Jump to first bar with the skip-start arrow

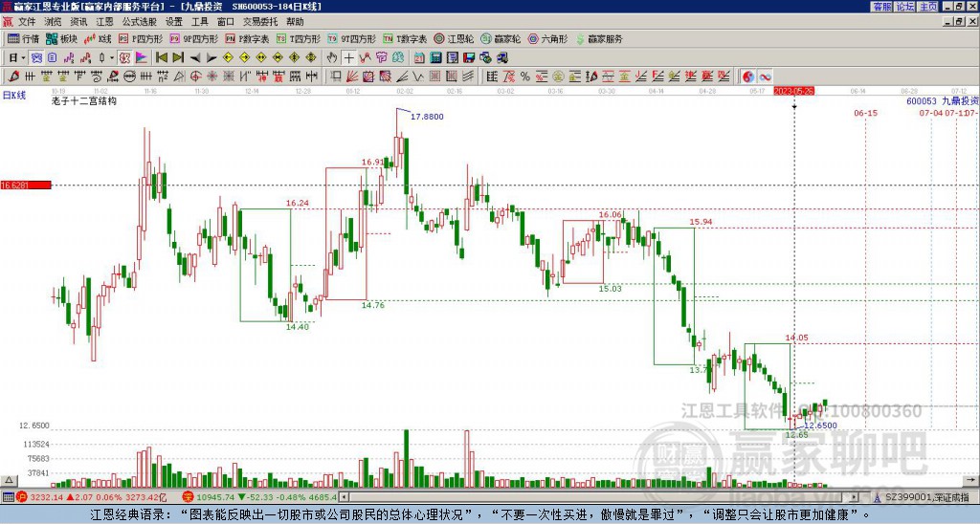coord(162,57)
